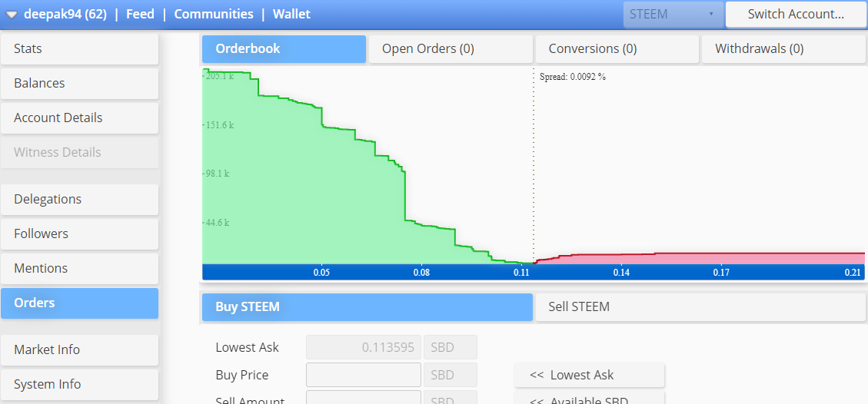Switch to the Sell STEEM tab

[x=700, y=307]
